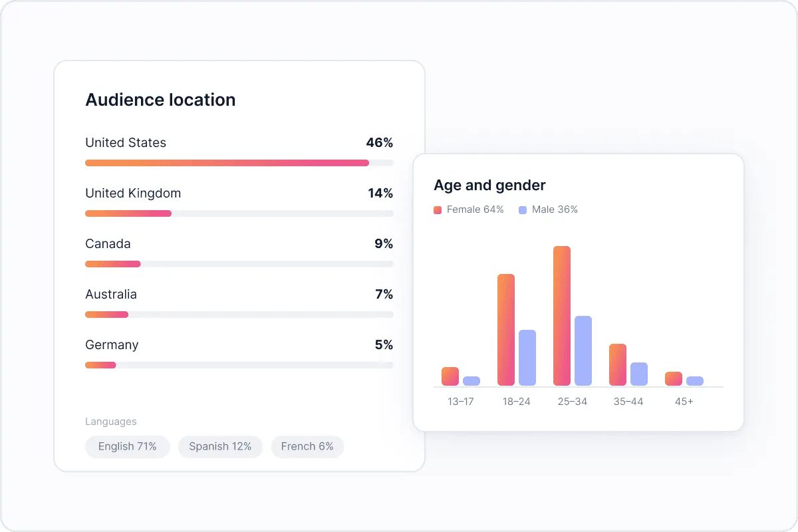Click the female bar for 35–44
This screenshot has height=532, width=798.
(618, 364)
